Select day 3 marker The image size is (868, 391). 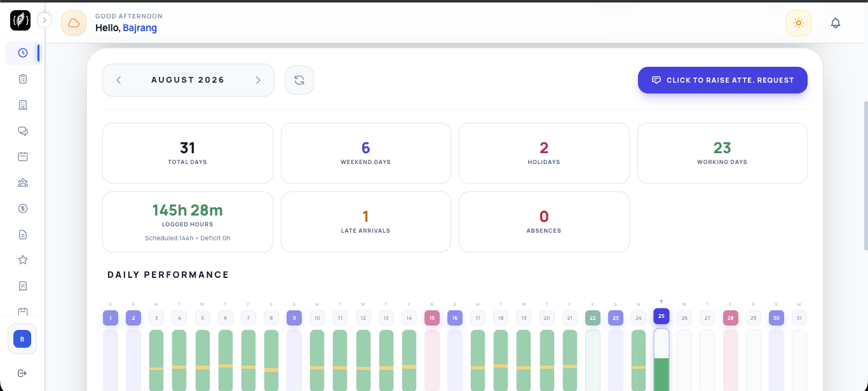coord(156,317)
